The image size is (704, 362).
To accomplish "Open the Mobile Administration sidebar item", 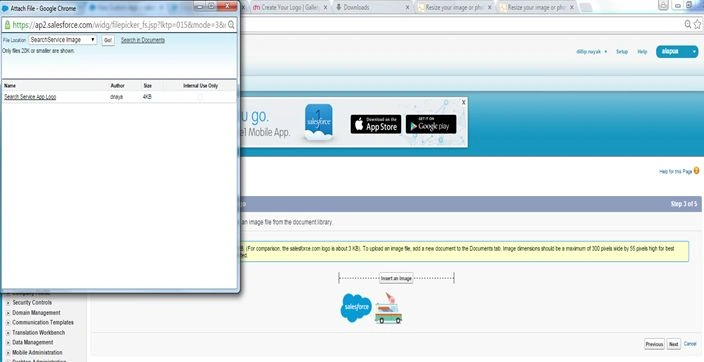I will pos(37,353).
